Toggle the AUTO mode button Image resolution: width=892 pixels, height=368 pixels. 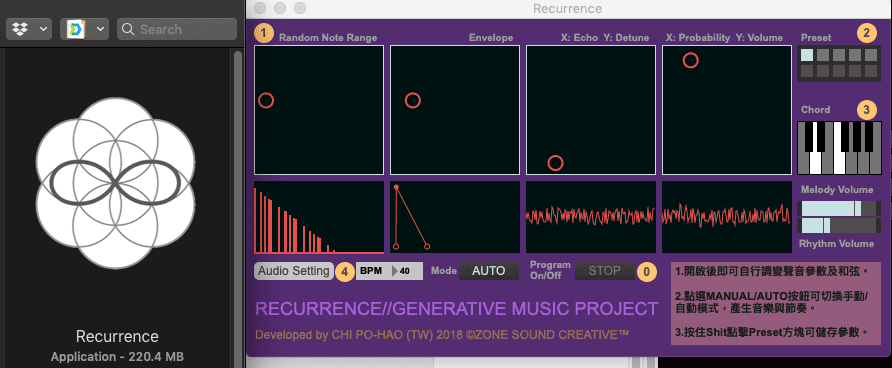[489, 271]
